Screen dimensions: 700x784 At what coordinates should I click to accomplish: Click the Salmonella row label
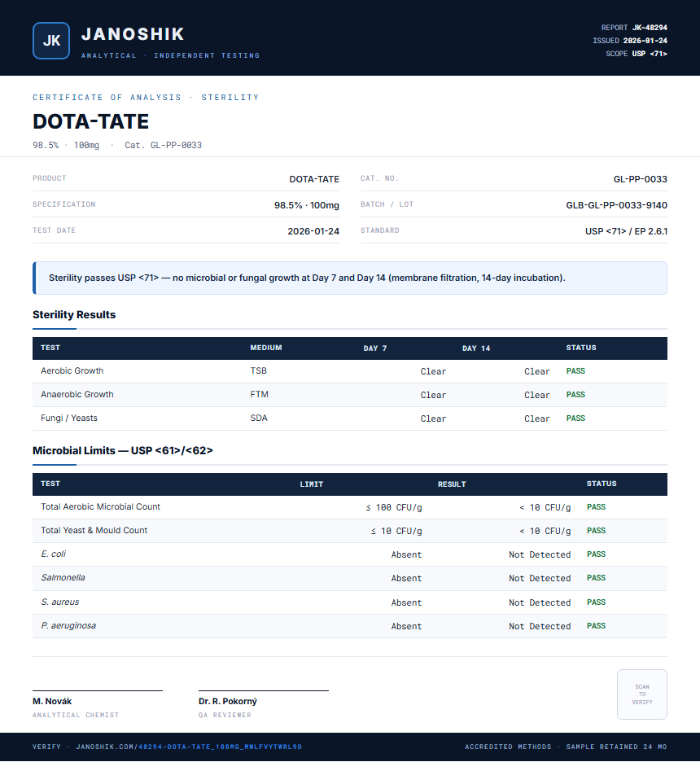(63, 577)
